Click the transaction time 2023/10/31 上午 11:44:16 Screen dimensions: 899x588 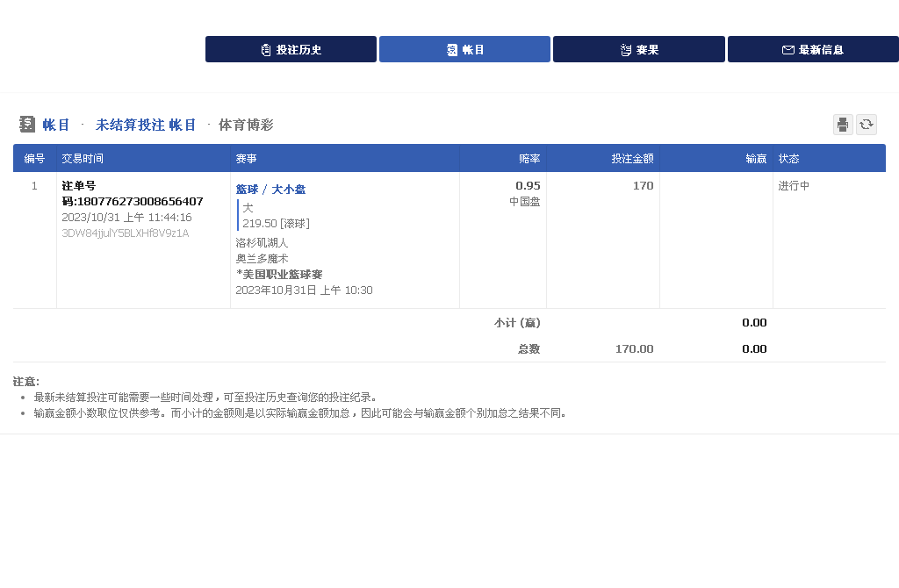126,217
